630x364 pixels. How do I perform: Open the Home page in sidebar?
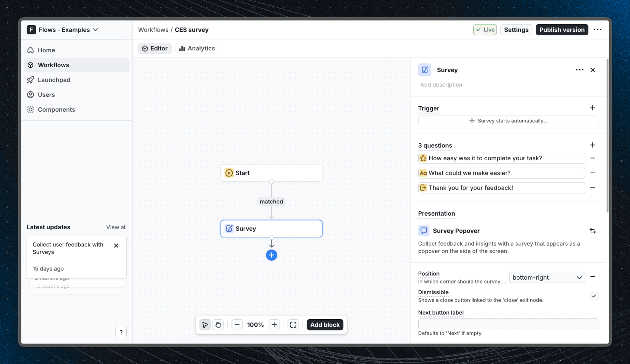click(76, 50)
